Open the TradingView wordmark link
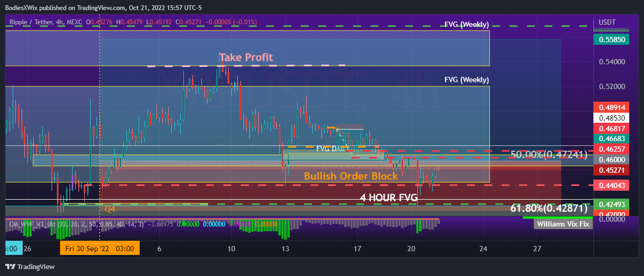Image resolution: width=644 pixels, height=276 pixels. [x=36, y=267]
